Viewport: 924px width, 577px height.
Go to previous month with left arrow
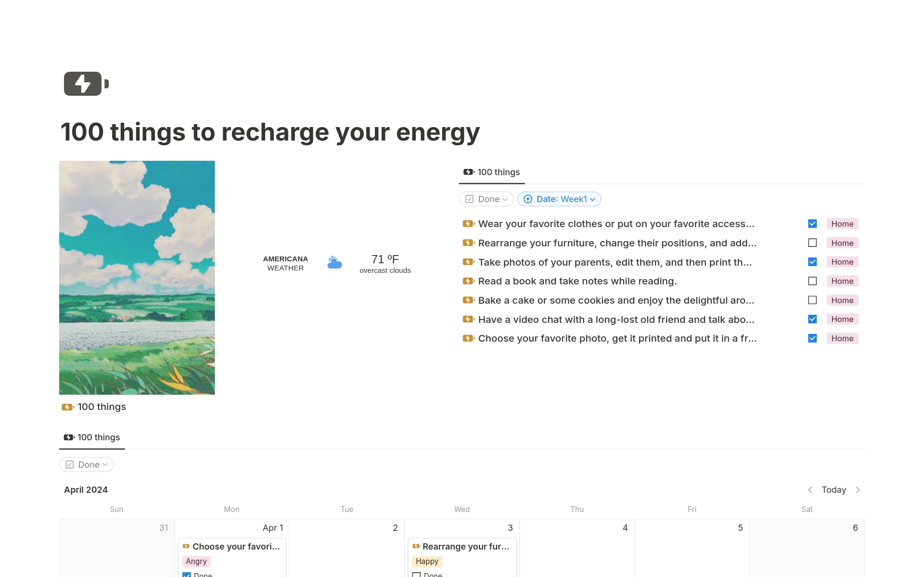click(810, 490)
